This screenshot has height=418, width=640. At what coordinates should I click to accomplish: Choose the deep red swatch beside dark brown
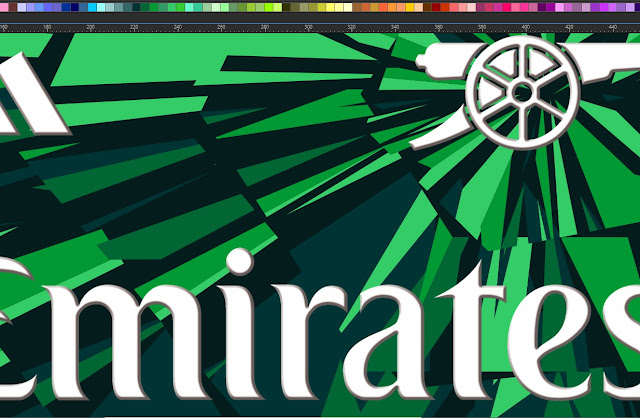436,7
